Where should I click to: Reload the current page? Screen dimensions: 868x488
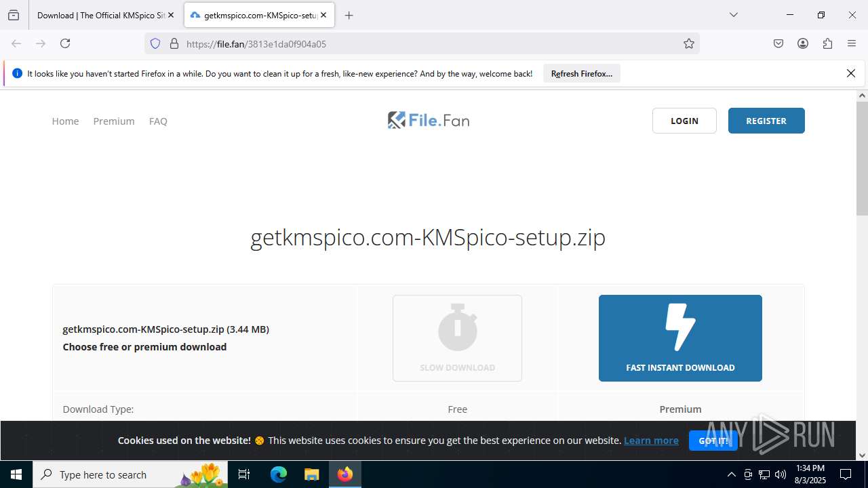65,43
